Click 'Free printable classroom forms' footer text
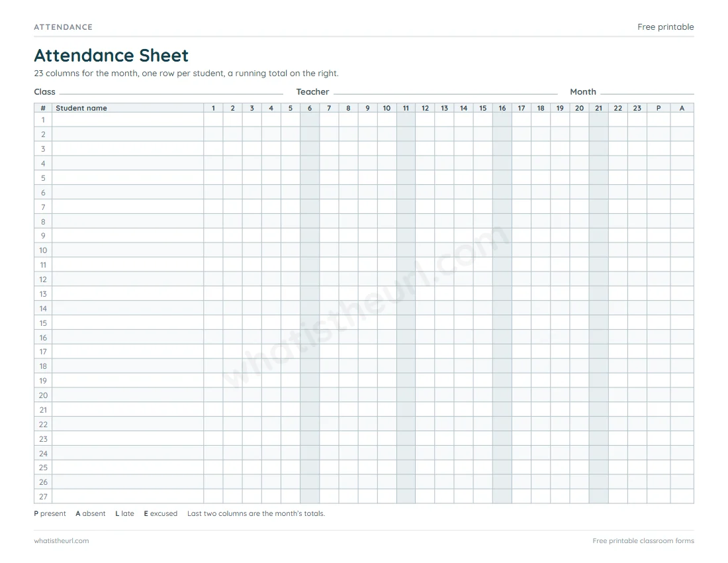Screen dimensions: 728x563 (x=643, y=540)
